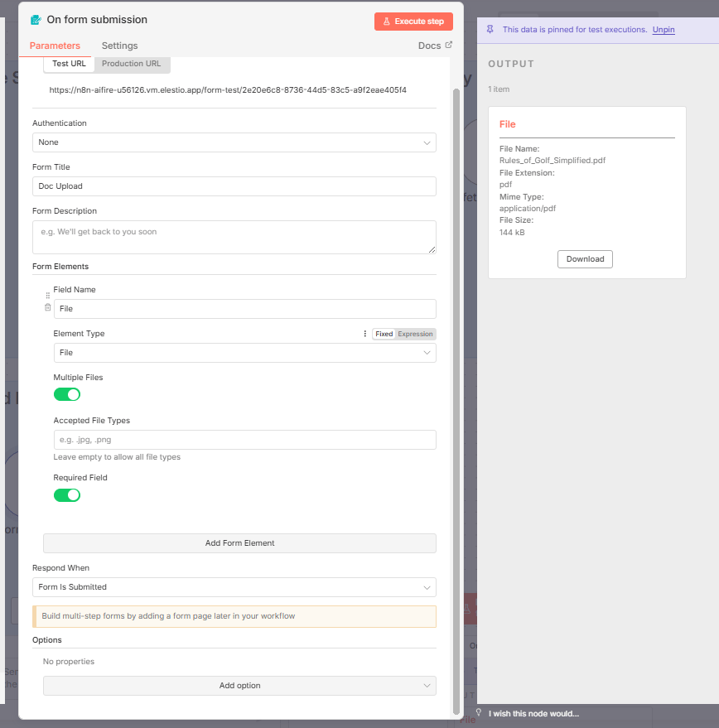
Task: Click the 'application/pdf' mime type value
Action: [x=527, y=209]
